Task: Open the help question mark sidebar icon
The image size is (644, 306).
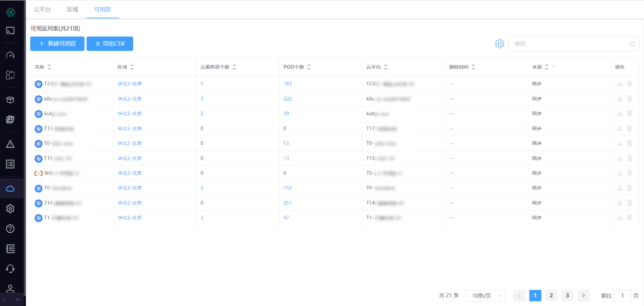Action: coord(10,229)
